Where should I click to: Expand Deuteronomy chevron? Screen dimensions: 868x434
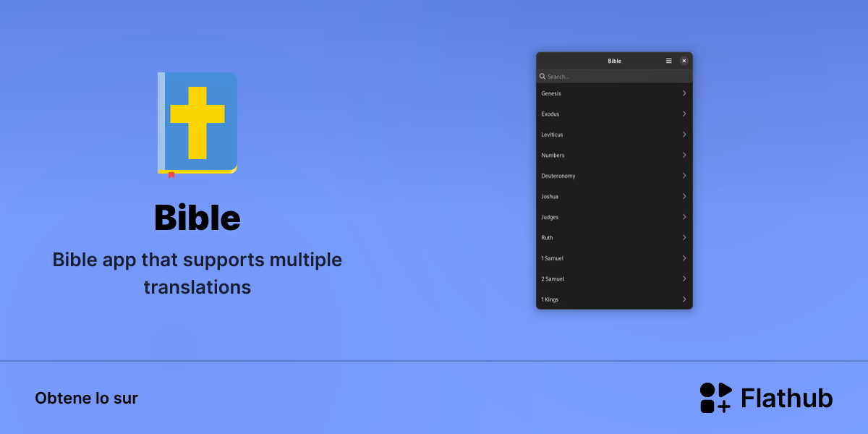coord(684,176)
